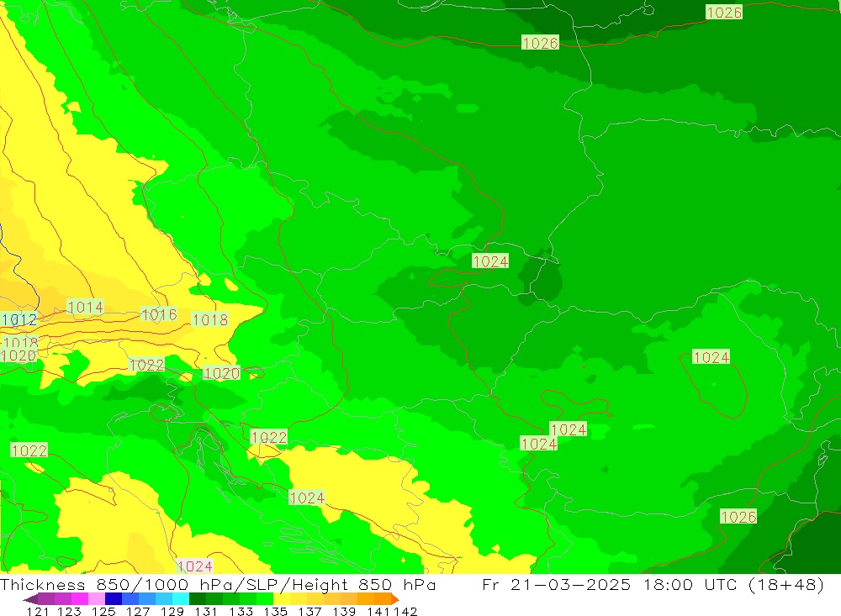Click the '(18+48)' forecast run text
The width and height of the screenshot is (841, 616).
click(x=786, y=584)
